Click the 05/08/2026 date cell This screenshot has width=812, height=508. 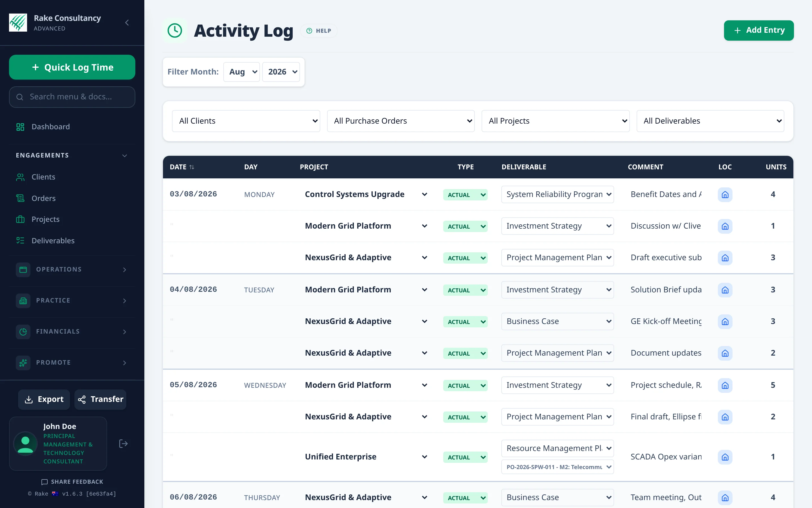coord(193,385)
